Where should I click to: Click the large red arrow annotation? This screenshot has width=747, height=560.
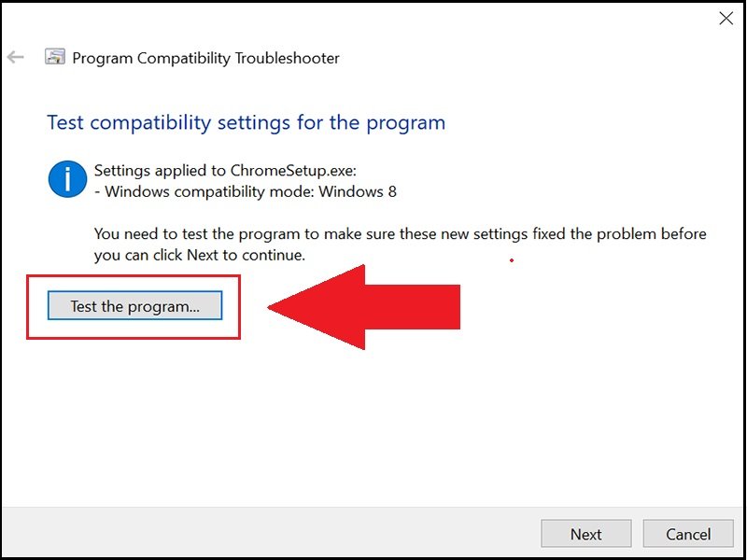364,307
